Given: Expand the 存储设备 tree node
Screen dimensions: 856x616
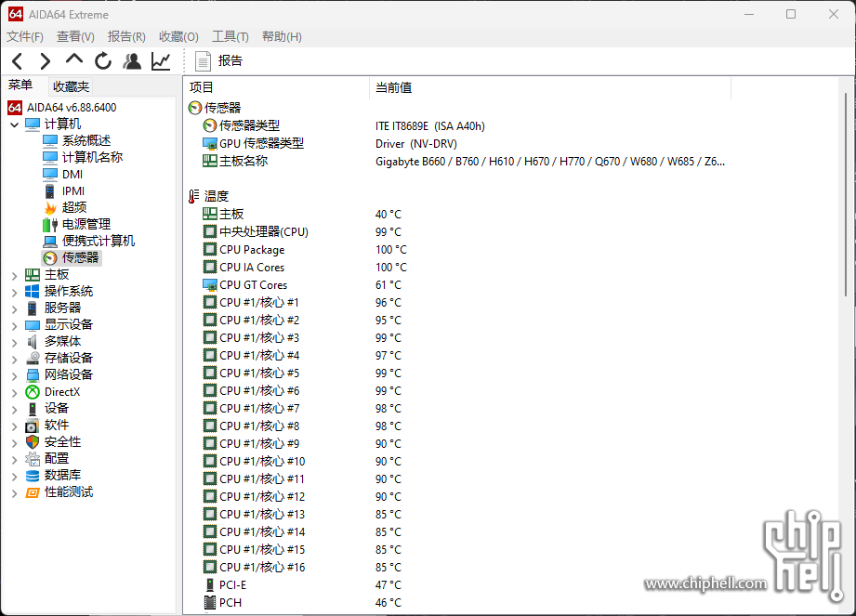Looking at the screenshot, I should [x=14, y=360].
